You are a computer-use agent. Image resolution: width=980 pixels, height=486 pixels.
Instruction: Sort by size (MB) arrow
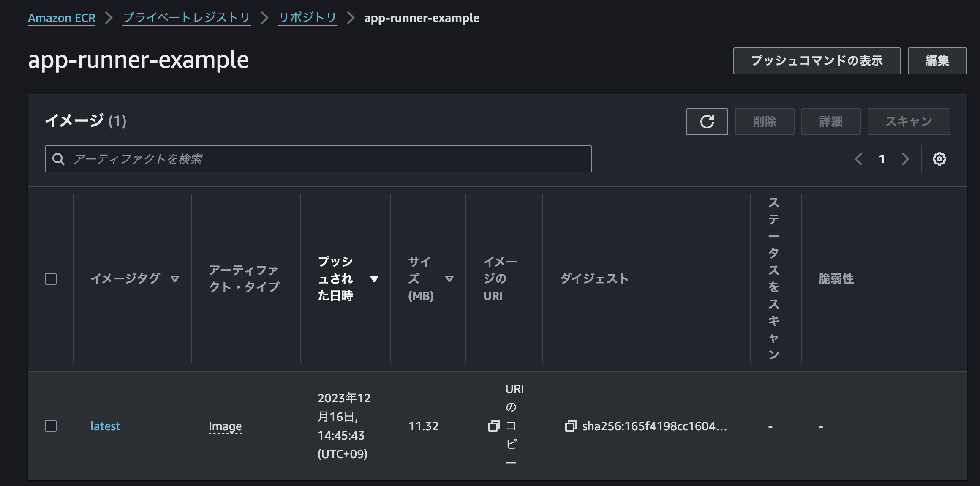click(449, 279)
